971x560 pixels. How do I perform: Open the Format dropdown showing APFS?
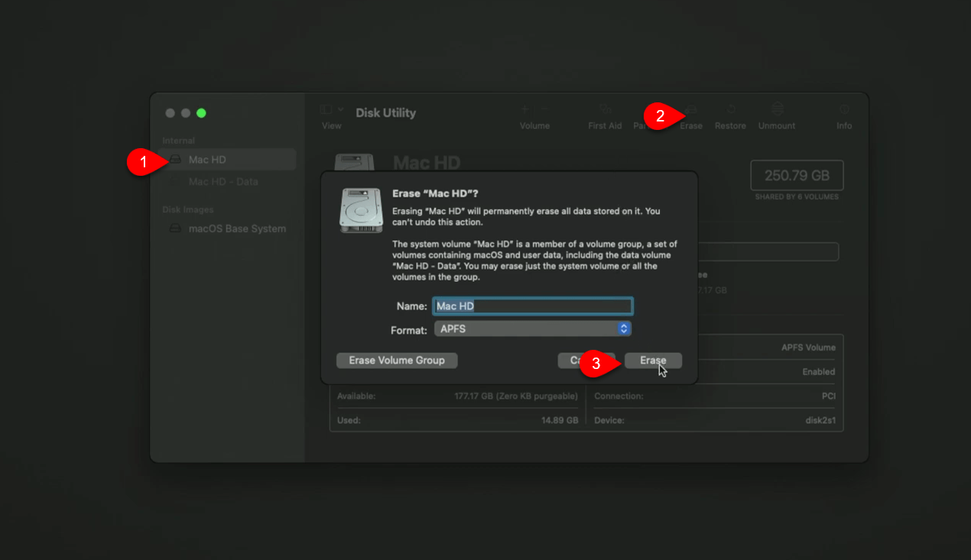[x=532, y=329]
